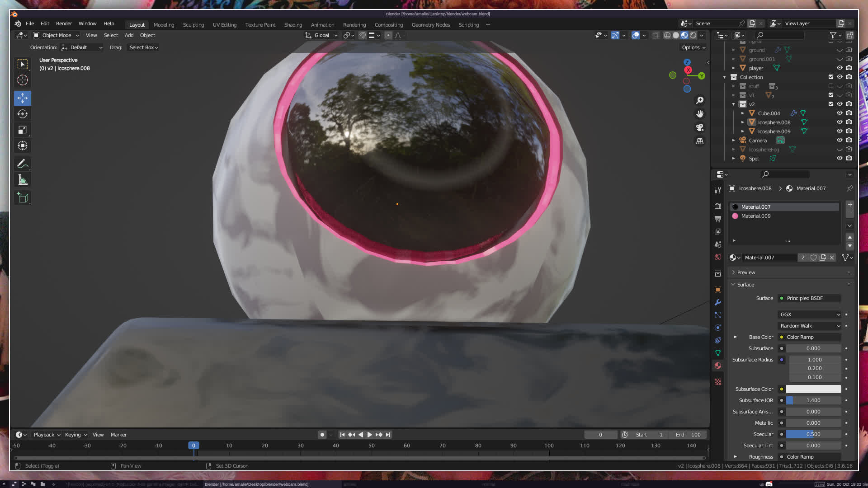Uncheck the v2 collection checkbox
This screenshot has height=488, width=868.
(830, 104)
